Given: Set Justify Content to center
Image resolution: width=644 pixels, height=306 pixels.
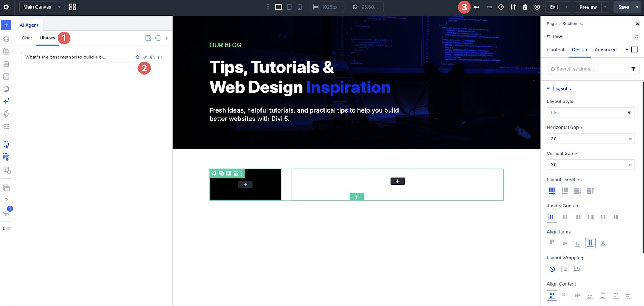Looking at the screenshot, I should pos(565,217).
